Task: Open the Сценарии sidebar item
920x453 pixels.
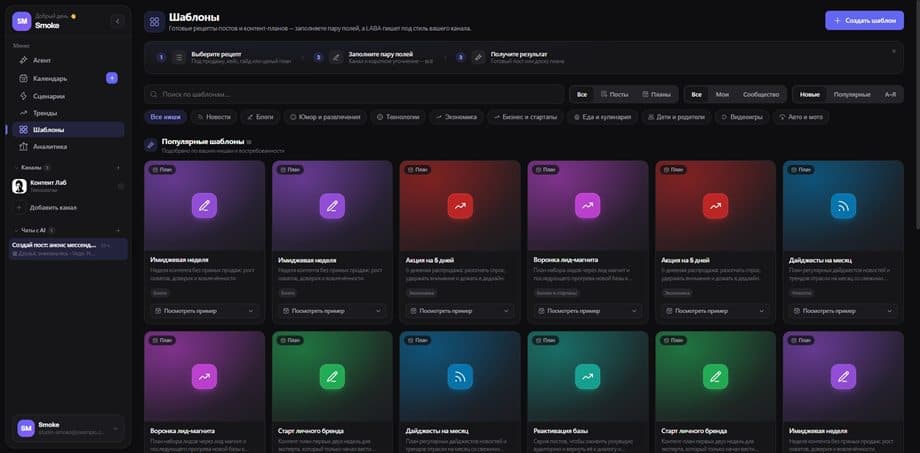Action: click(x=68, y=96)
